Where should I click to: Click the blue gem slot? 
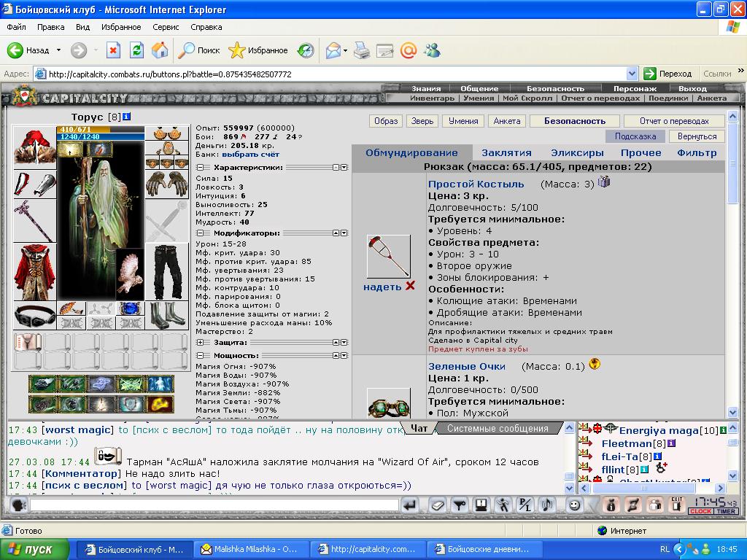pos(130,308)
